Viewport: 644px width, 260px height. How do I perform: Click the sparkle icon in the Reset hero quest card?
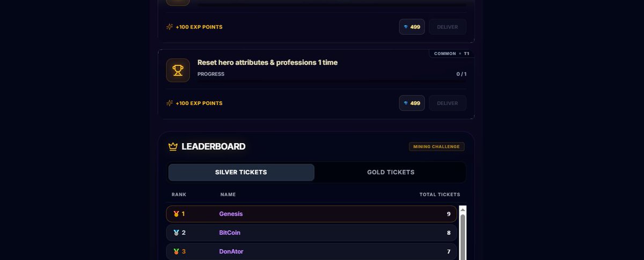170,103
